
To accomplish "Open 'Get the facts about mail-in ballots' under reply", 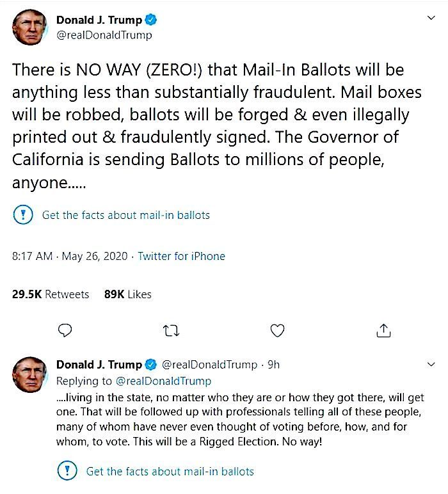I will (x=170, y=472).
